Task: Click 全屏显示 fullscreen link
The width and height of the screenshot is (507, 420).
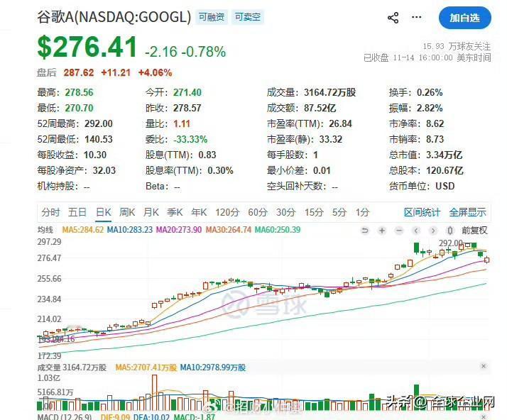Action: (467, 212)
